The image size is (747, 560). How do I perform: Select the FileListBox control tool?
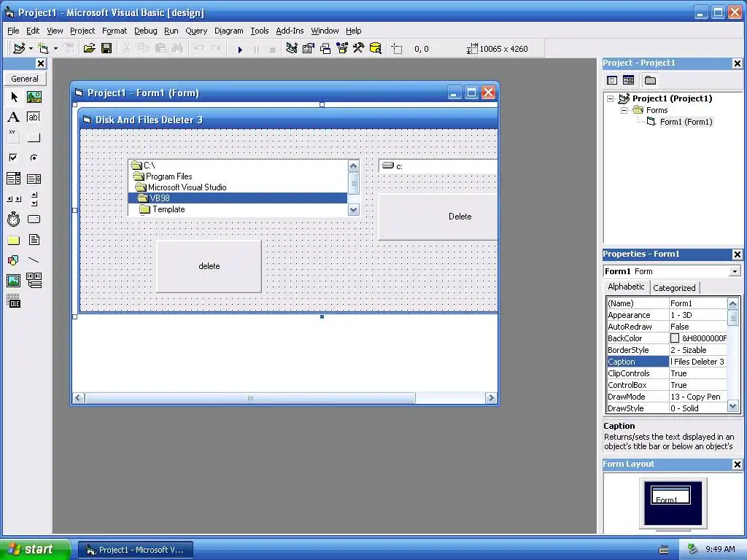click(34, 239)
